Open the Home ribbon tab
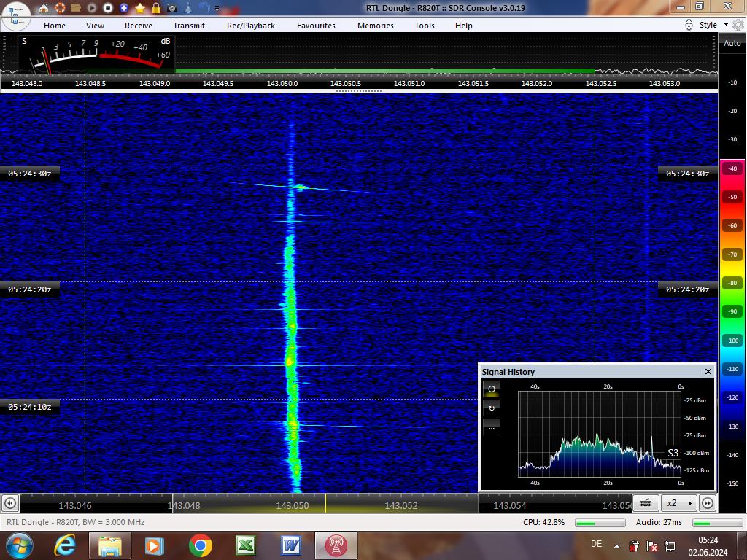The image size is (747, 560). (55, 26)
